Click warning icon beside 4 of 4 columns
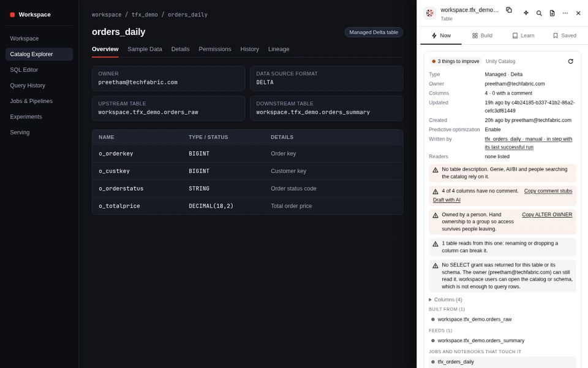588x368 pixels. click(x=435, y=191)
